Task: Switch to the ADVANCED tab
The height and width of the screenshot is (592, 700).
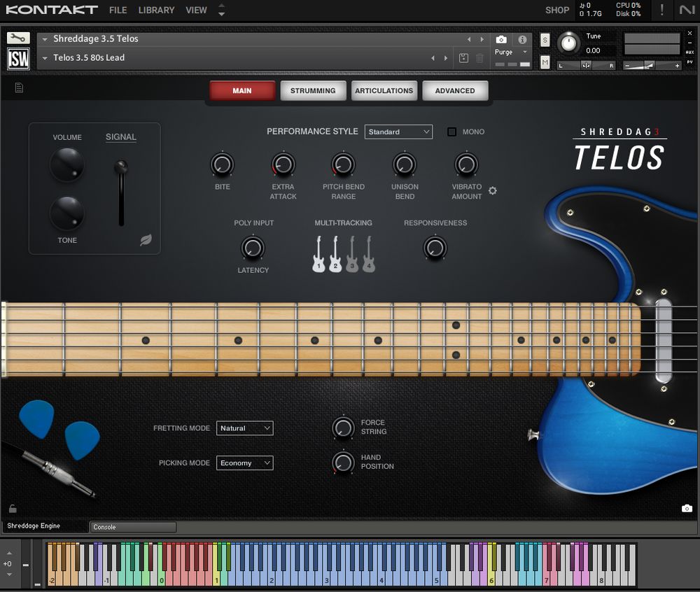Action: tap(455, 90)
